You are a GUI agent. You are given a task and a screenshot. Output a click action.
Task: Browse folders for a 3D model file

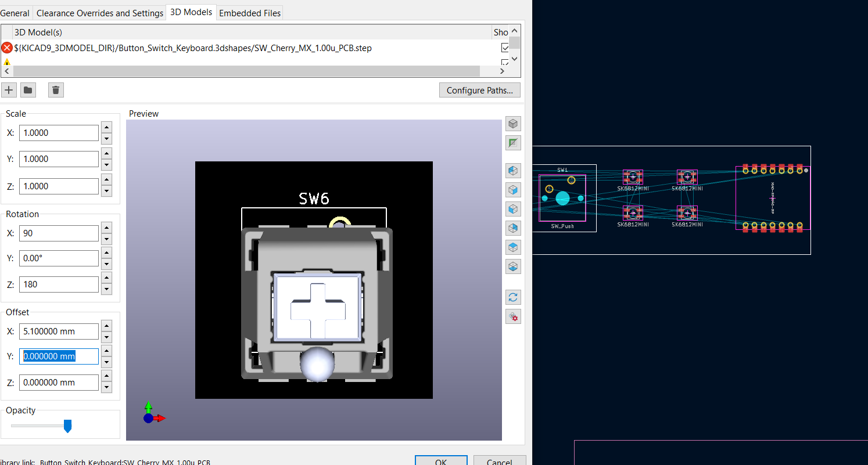pyautogui.click(x=27, y=90)
